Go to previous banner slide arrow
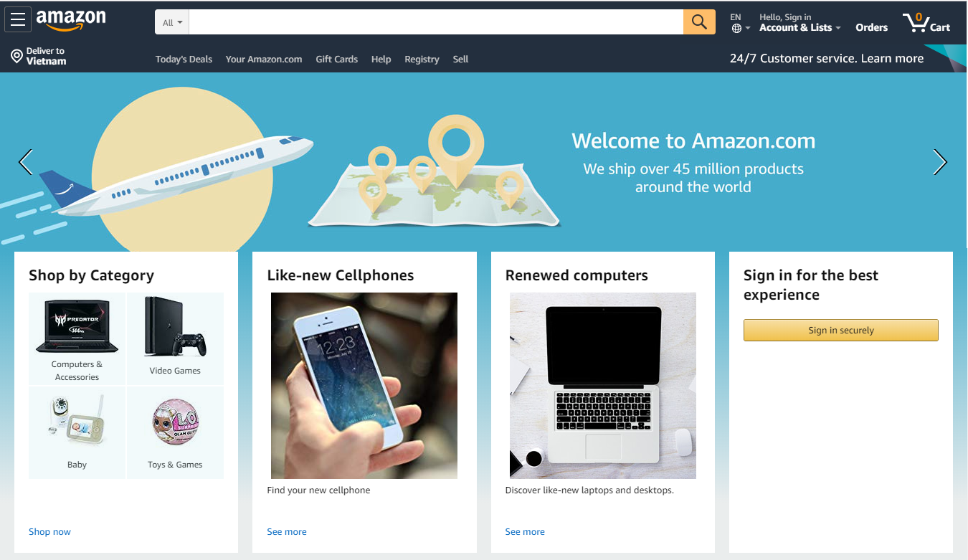The image size is (968, 560). point(26,162)
